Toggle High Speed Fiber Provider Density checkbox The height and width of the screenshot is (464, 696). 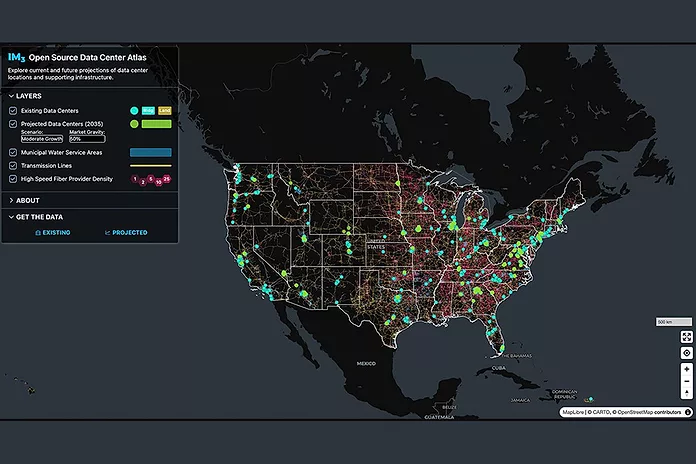click(13, 179)
